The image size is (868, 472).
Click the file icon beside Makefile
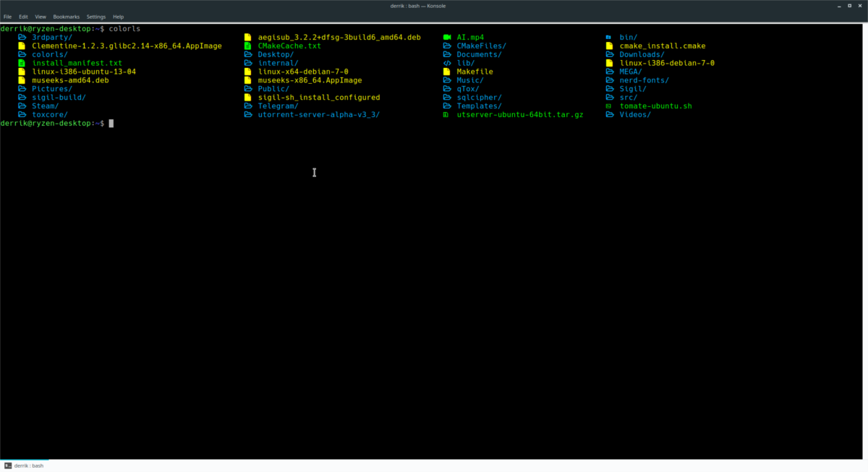(447, 72)
